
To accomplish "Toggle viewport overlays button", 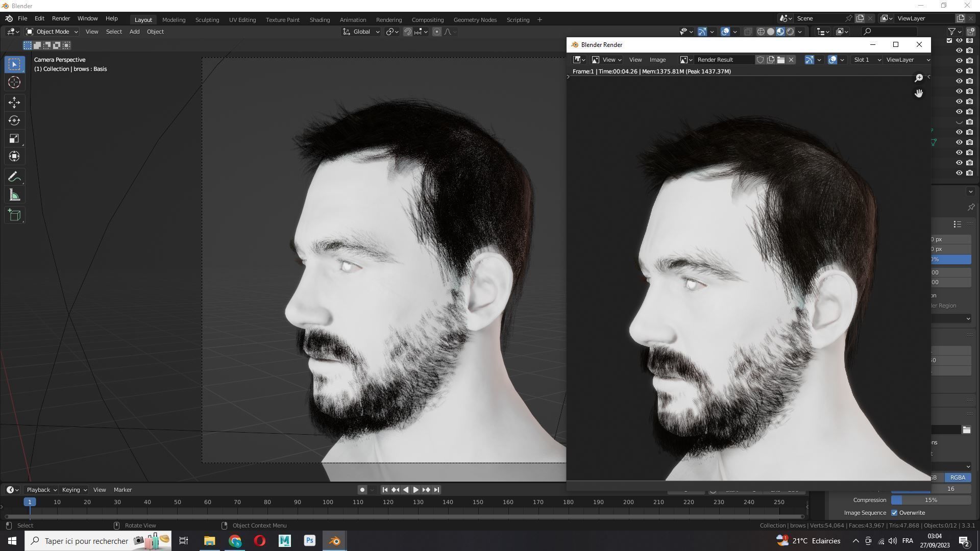I will pyautogui.click(x=725, y=32).
